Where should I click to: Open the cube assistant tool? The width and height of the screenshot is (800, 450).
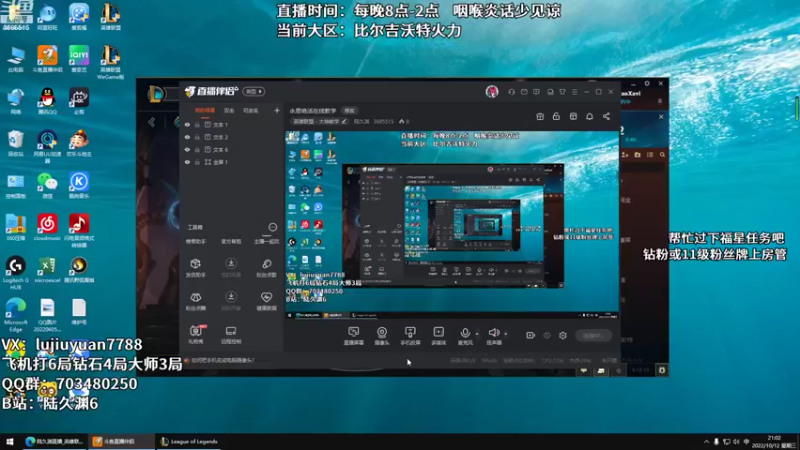tap(195, 267)
